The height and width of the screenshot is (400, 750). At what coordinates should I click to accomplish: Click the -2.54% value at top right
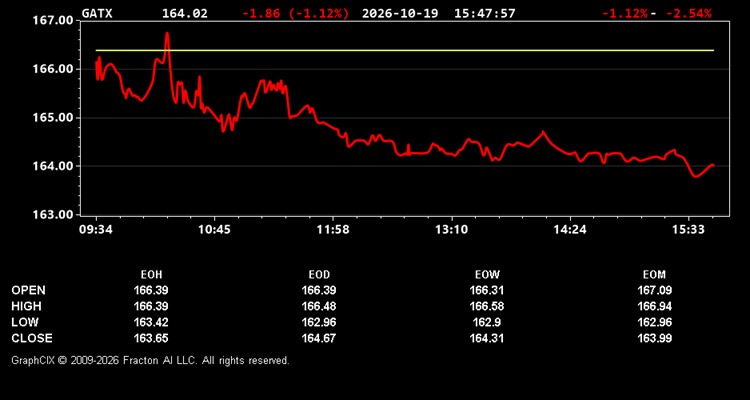click(689, 13)
